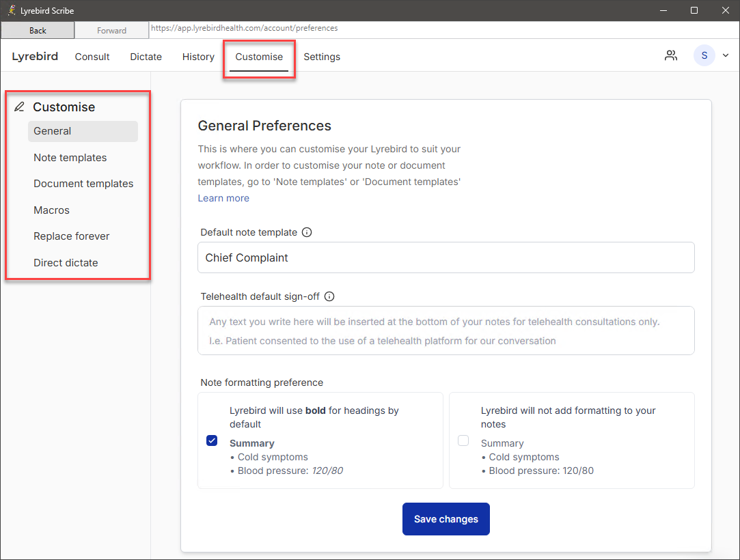Click the pencil icon beside Customise
Image resolution: width=740 pixels, height=560 pixels.
[19, 107]
